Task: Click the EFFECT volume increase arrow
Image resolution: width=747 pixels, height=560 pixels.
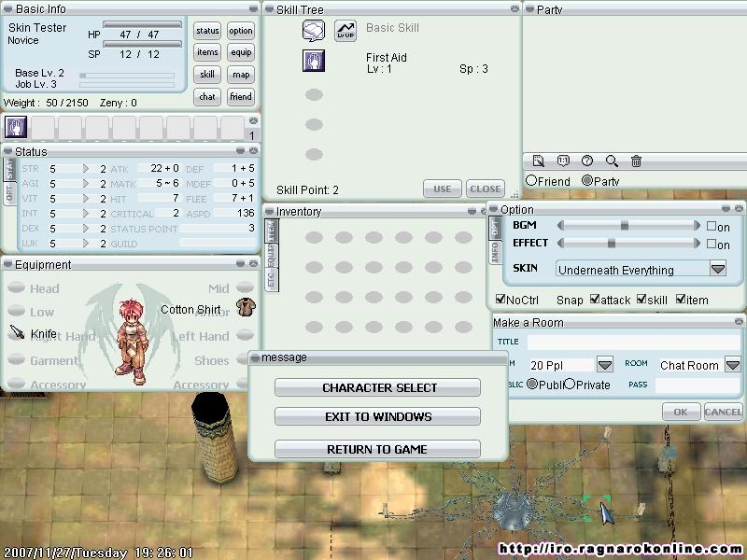Action: pos(697,244)
